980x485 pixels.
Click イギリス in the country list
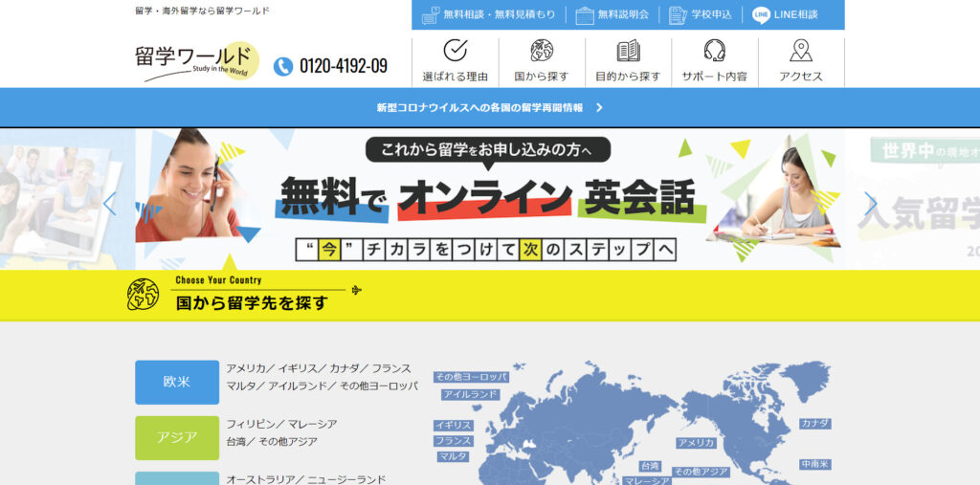[299, 368]
